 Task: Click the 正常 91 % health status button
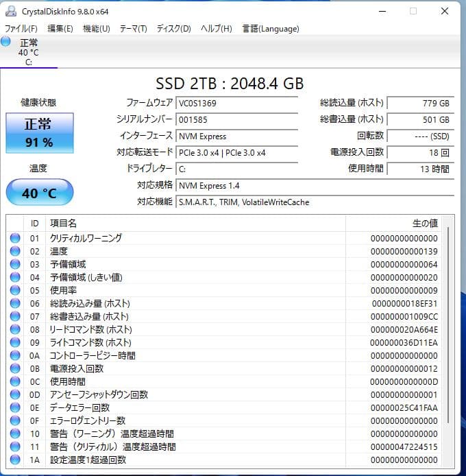pyautogui.click(x=40, y=133)
